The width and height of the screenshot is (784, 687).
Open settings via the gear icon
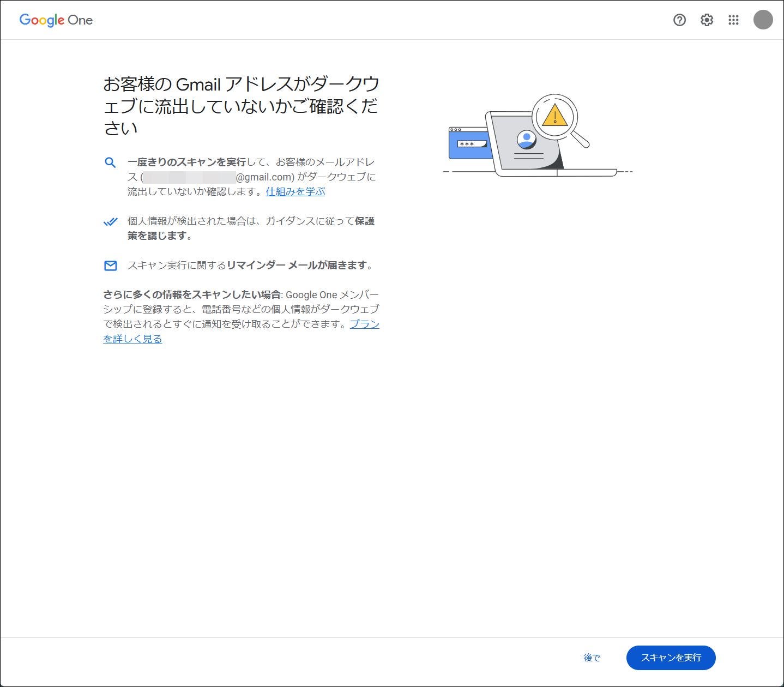[707, 20]
